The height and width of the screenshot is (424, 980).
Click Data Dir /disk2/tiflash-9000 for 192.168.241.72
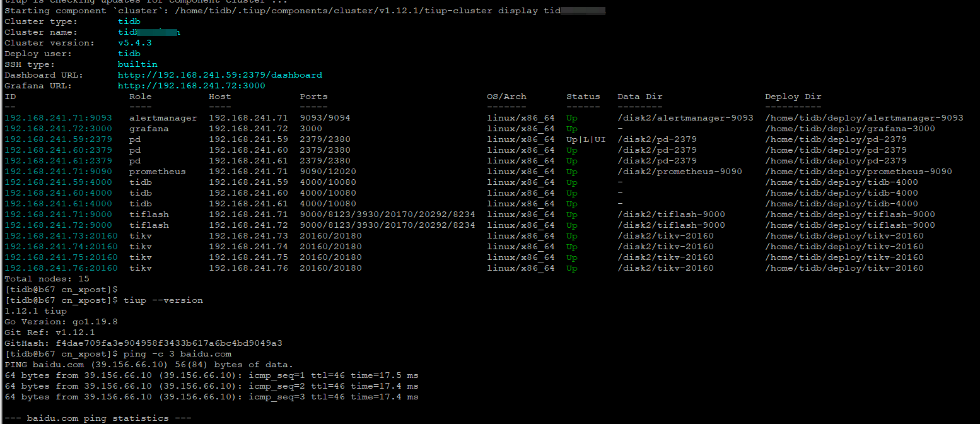[x=671, y=225]
